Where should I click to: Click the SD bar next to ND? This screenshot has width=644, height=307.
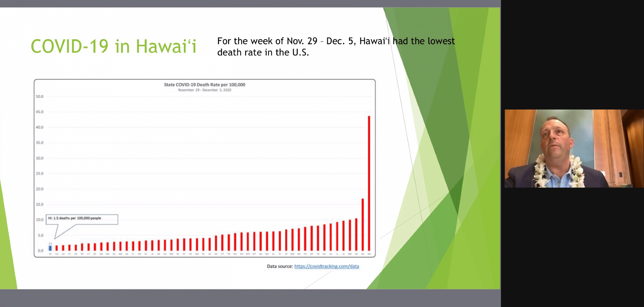(363, 224)
